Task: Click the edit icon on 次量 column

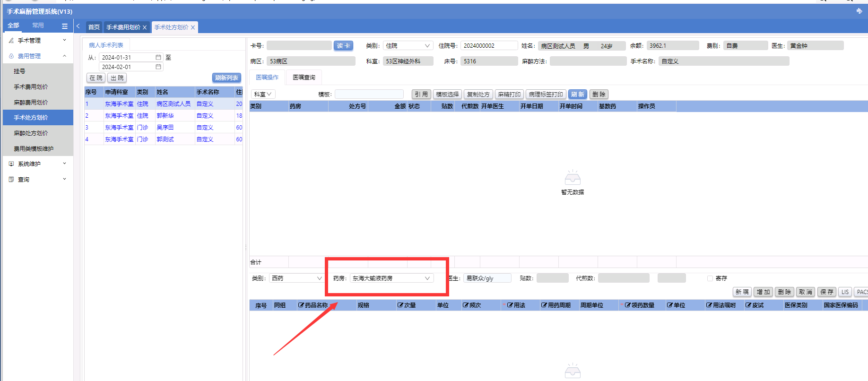Action: tap(400, 305)
